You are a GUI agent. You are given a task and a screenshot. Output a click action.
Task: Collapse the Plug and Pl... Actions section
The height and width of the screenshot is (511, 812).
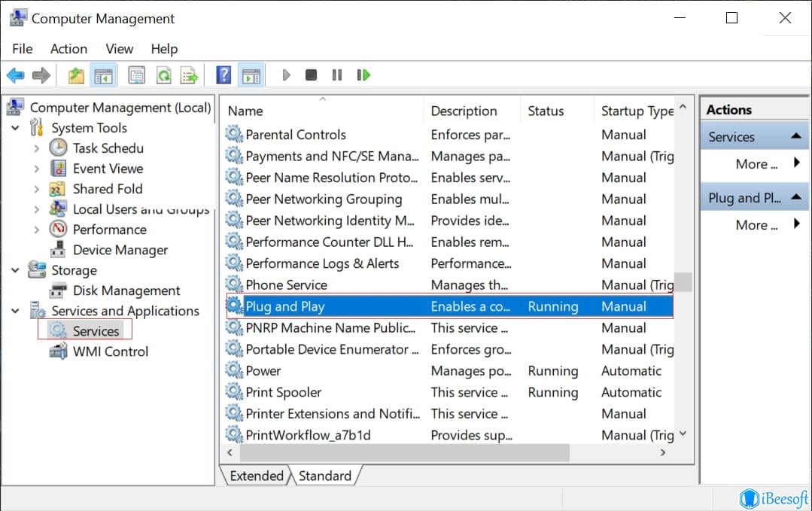point(796,197)
